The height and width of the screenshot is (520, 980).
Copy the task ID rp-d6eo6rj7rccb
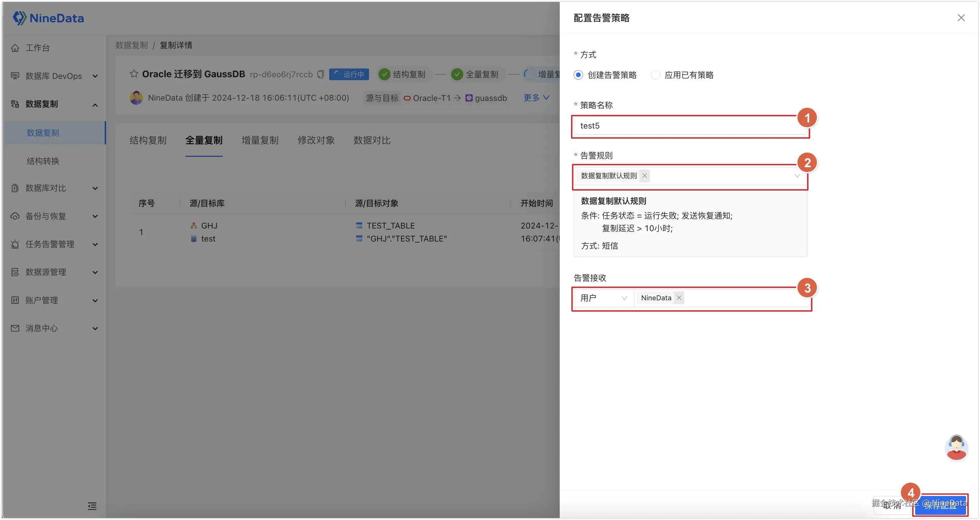[x=320, y=74]
